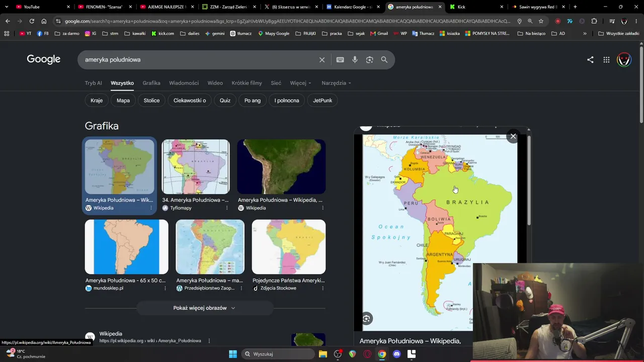This screenshot has width=644, height=362.
Task: Select the Quiz suggestion chip
Action: (x=225, y=101)
